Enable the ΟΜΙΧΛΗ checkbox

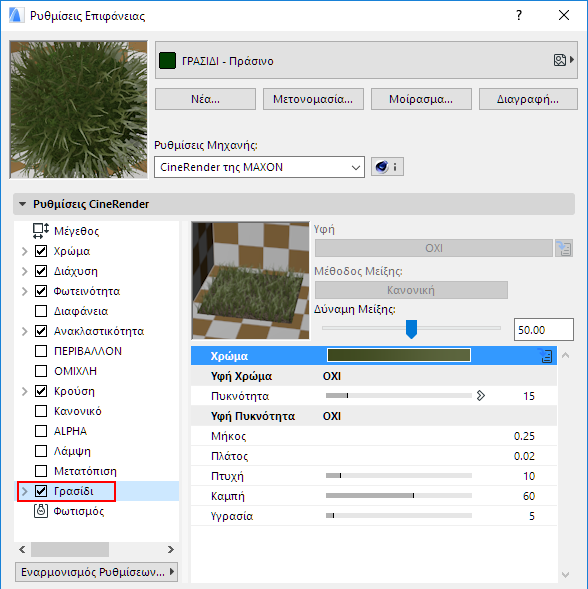[41, 371]
